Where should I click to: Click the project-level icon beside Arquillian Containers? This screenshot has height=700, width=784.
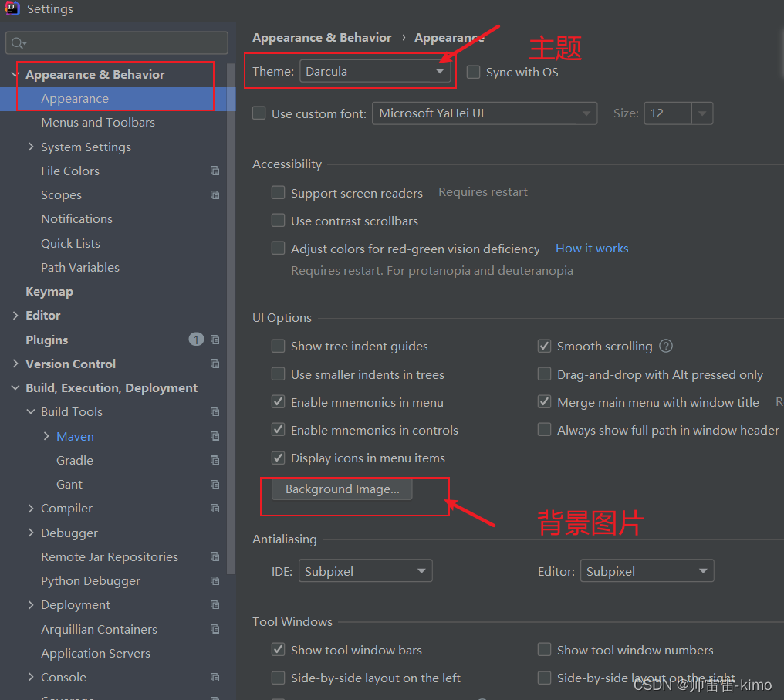[x=215, y=629]
